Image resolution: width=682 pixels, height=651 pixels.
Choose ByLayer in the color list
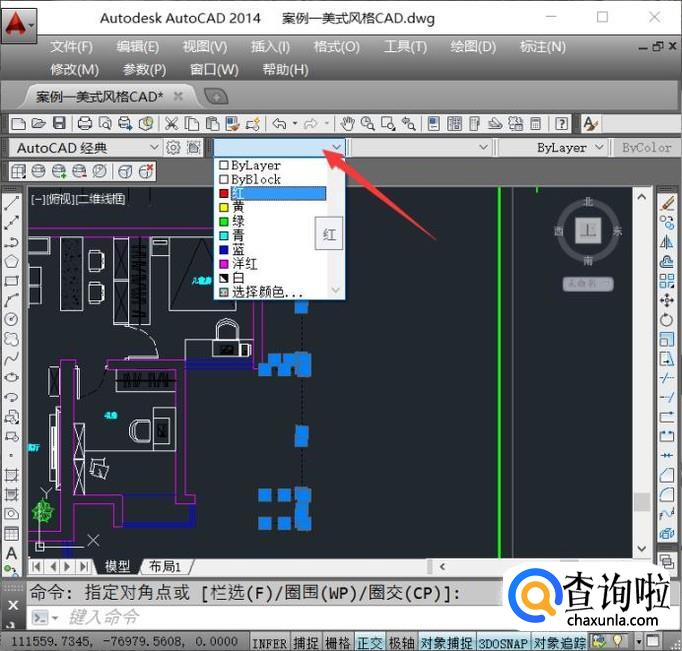pos(272,165)
